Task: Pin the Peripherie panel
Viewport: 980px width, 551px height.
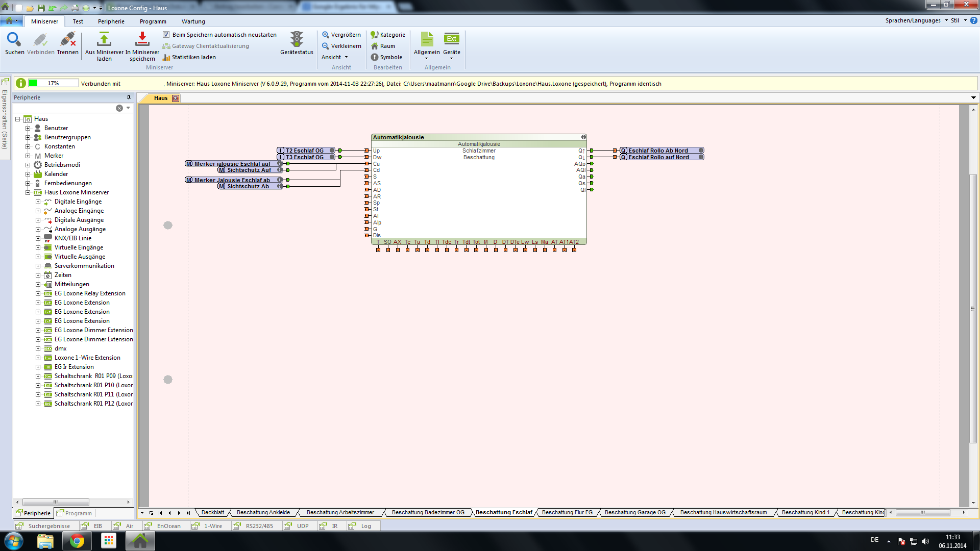Action: [x=129, y=97]
